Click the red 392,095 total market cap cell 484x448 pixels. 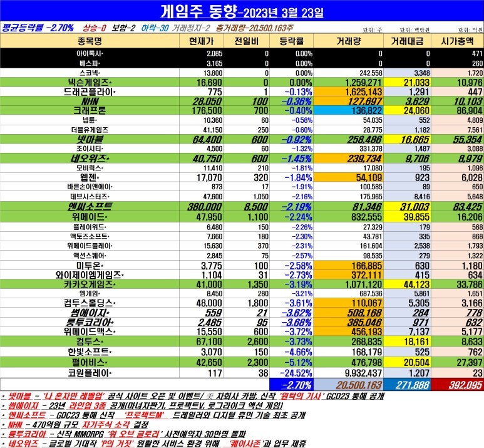(x=458, y=385)
